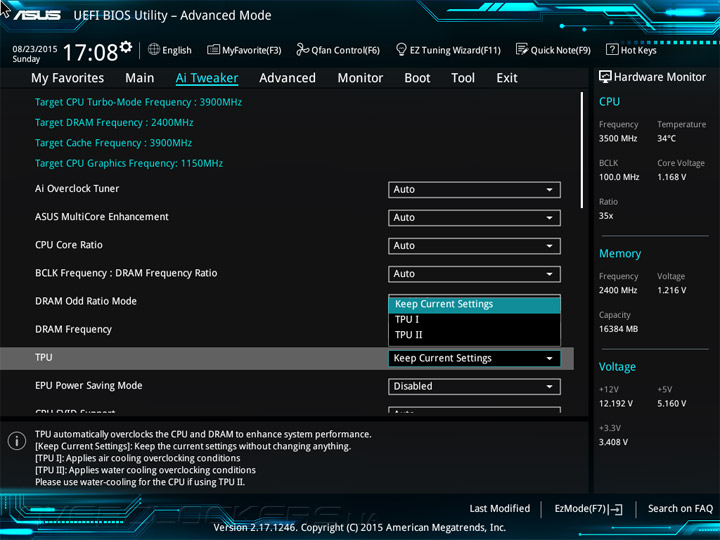The height and width of the screenshot is (540, 720).
Task: Click the EZ Tuning Wizard bulb icon
Action: (x=401, y=49)
